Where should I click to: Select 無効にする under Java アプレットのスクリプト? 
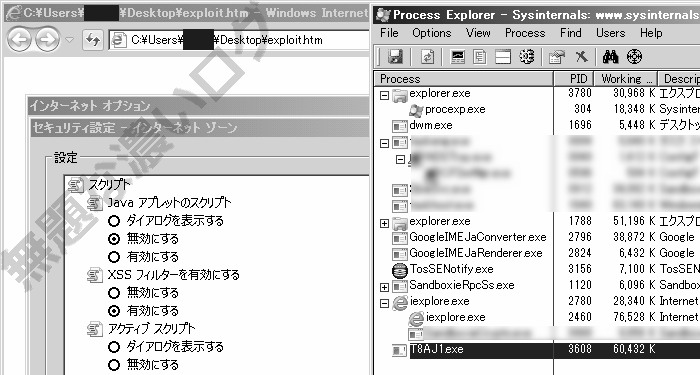[x=114, y=239]
